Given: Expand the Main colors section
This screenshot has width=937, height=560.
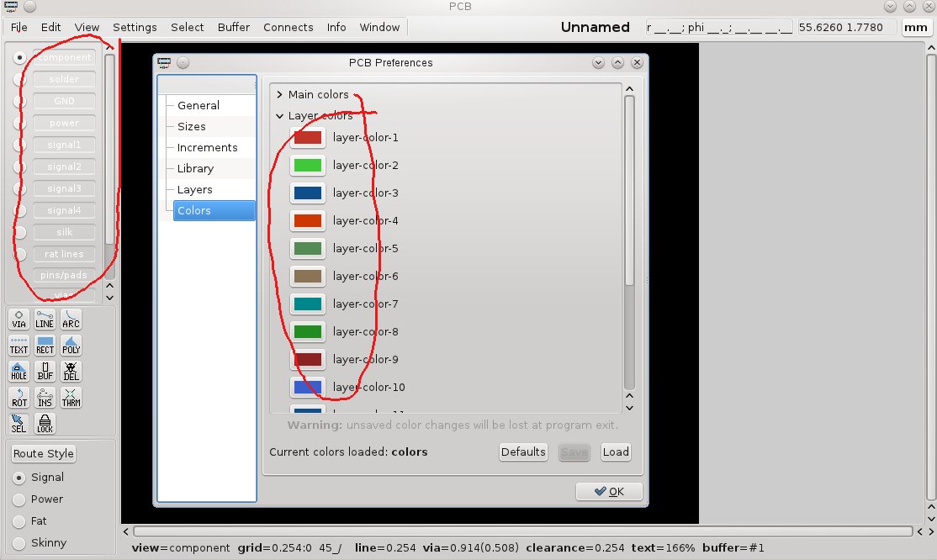Looking at the screenshot, I should [x=279, y=95].
